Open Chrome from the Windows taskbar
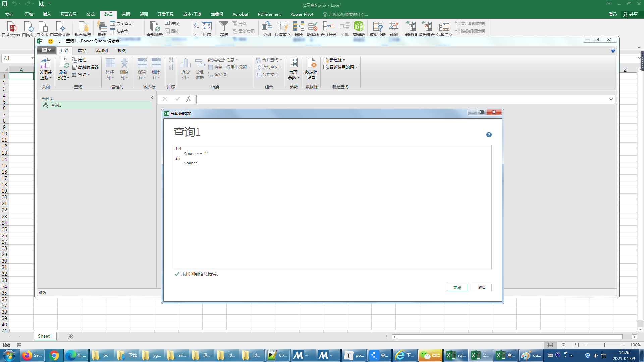644x362 pixels. (54, 355)
